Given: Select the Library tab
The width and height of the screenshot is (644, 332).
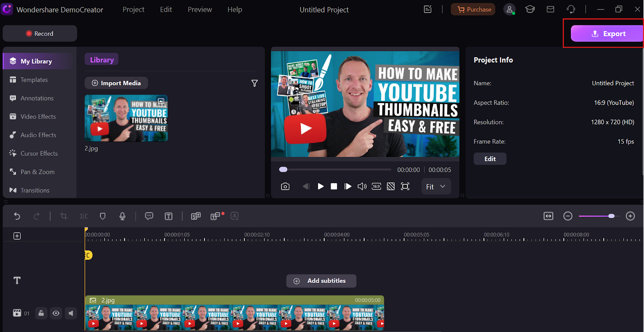Looking at the screenshot, I should [x=101, y=60].
